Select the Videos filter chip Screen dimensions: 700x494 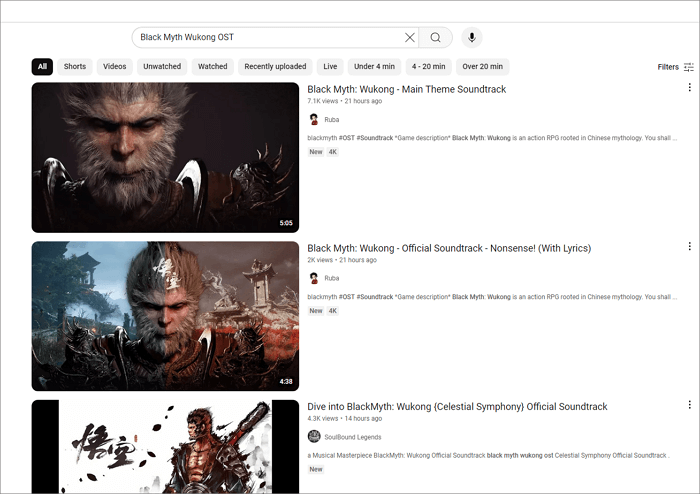(x=115, y=66)
